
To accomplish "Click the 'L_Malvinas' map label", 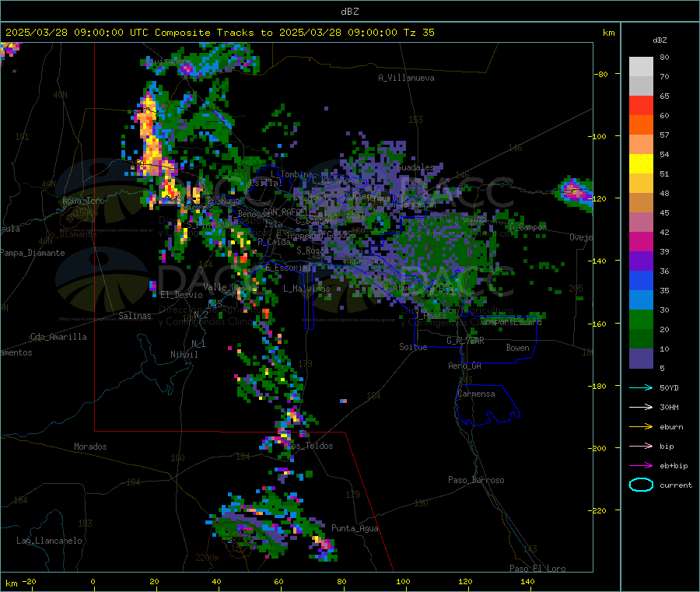I will tap(306, 289).
